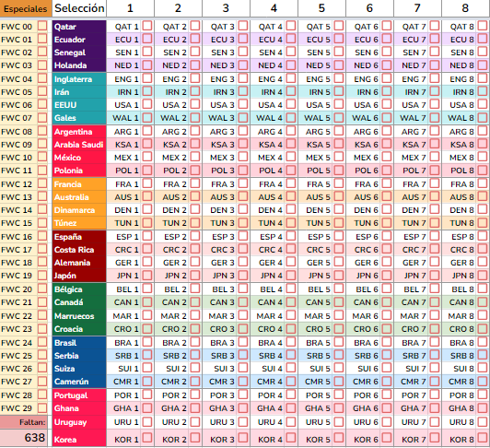Mark the ARG 5 sticker as collected
Viewport: 490px width, 448px height.
(339, 131)
